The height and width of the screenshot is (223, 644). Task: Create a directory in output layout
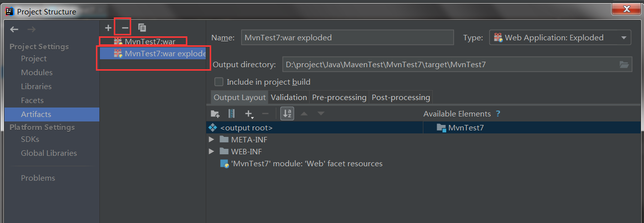[215, 114]
